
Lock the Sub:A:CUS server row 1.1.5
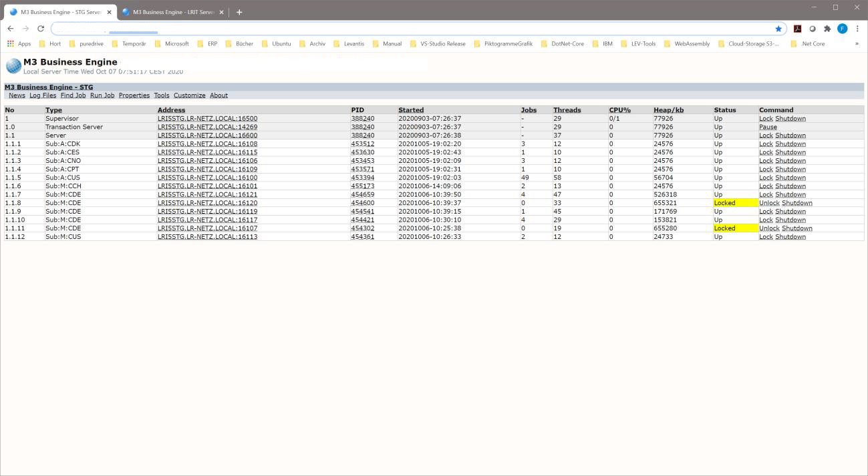(766, 178)
